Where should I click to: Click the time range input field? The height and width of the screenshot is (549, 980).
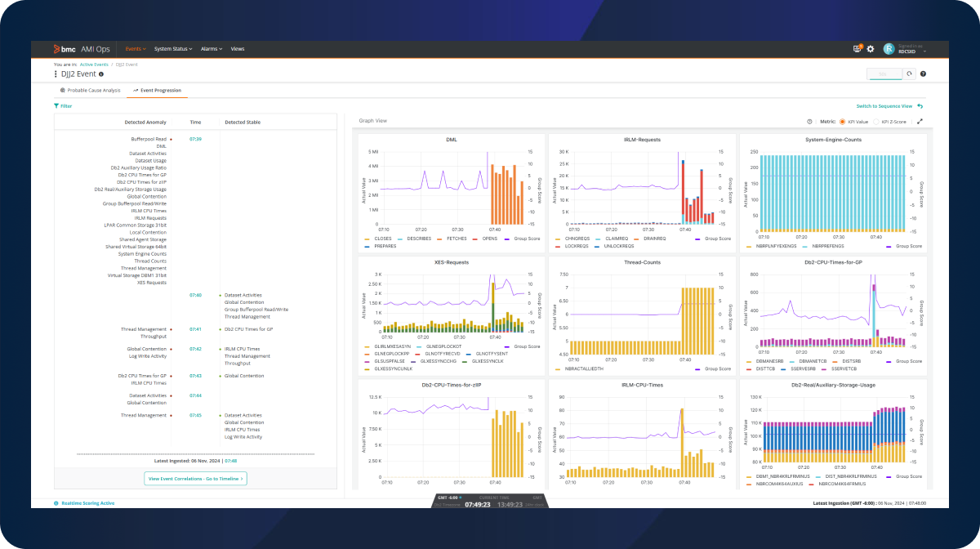[884, 74]
